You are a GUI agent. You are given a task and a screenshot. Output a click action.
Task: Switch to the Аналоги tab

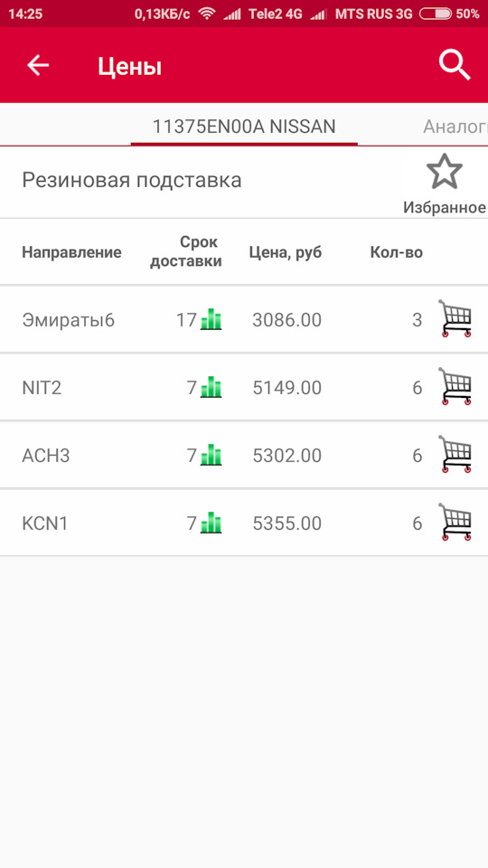[x=455, y=127]
